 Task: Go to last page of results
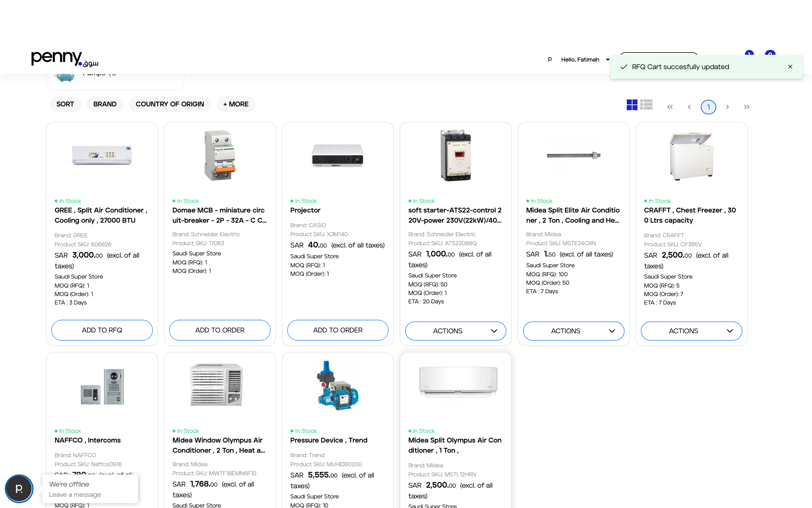(x=747, y=107)
